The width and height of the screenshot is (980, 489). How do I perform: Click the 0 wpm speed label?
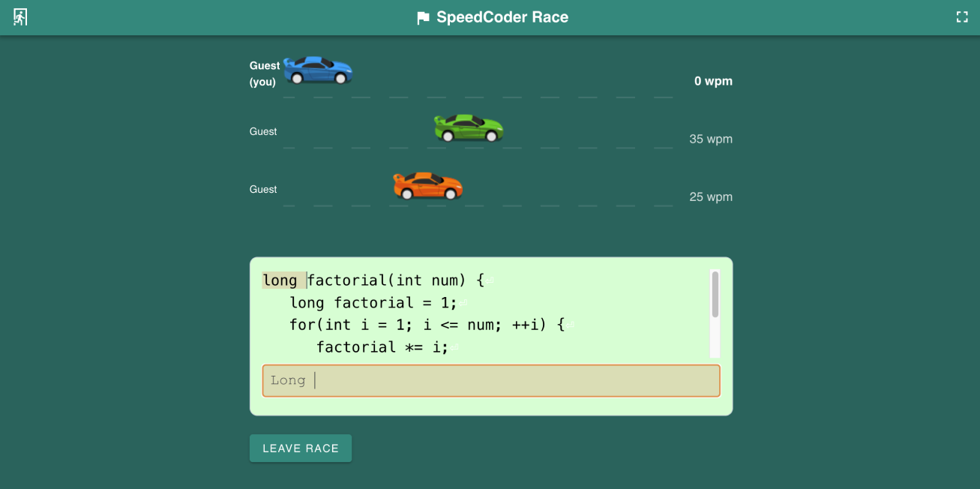(713, 81)
